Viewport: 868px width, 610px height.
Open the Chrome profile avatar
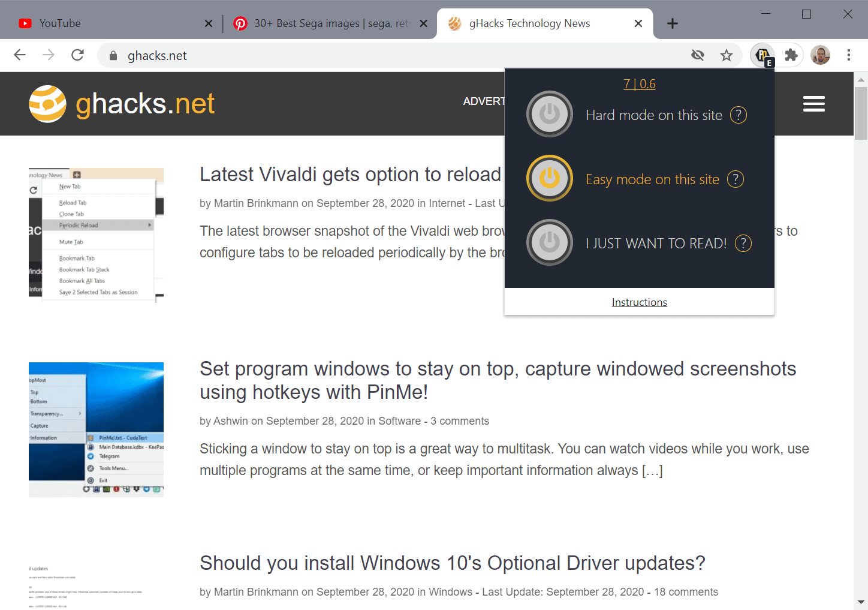[820, 55]
